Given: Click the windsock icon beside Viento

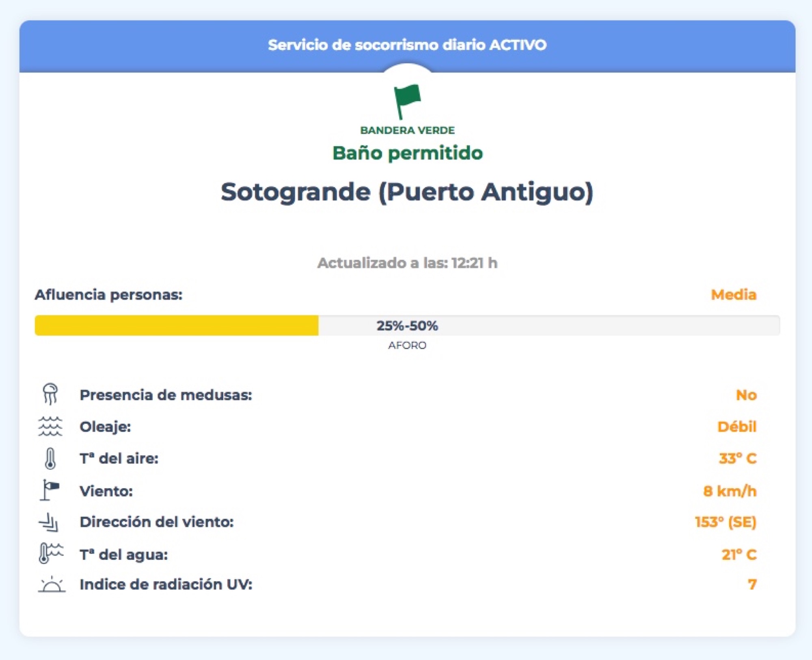Looking at the screenshot, I should coord(50,490).
